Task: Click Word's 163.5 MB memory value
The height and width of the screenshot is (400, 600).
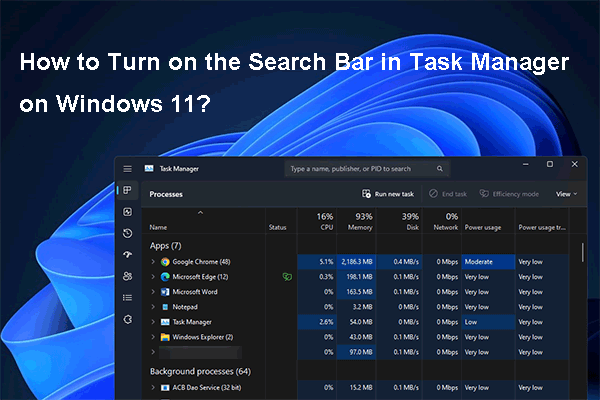Action: (x=359, y=292)
